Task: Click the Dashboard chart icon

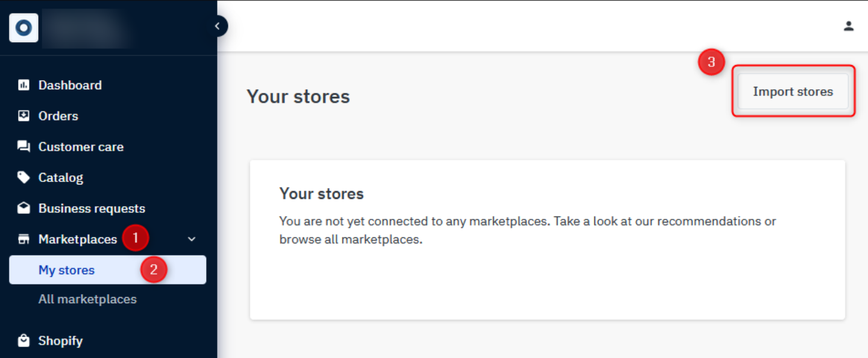Action: pyautogui.click(x=24, y=85)
